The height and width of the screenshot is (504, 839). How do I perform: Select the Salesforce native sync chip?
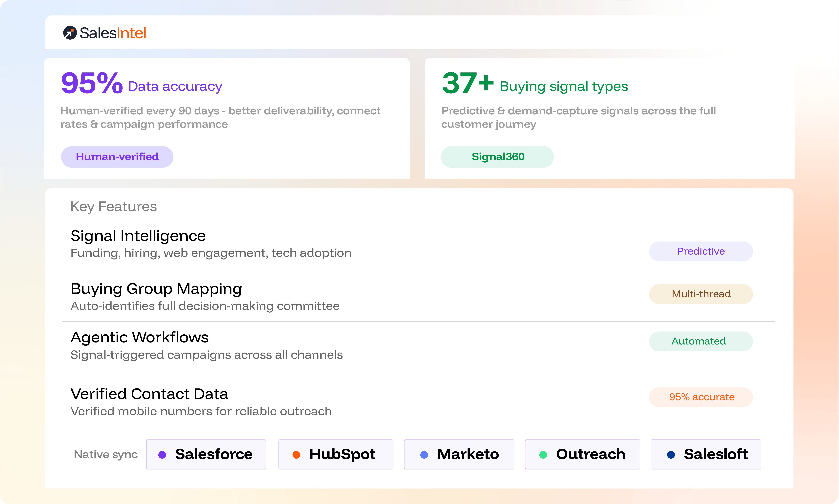click(206, 454)
